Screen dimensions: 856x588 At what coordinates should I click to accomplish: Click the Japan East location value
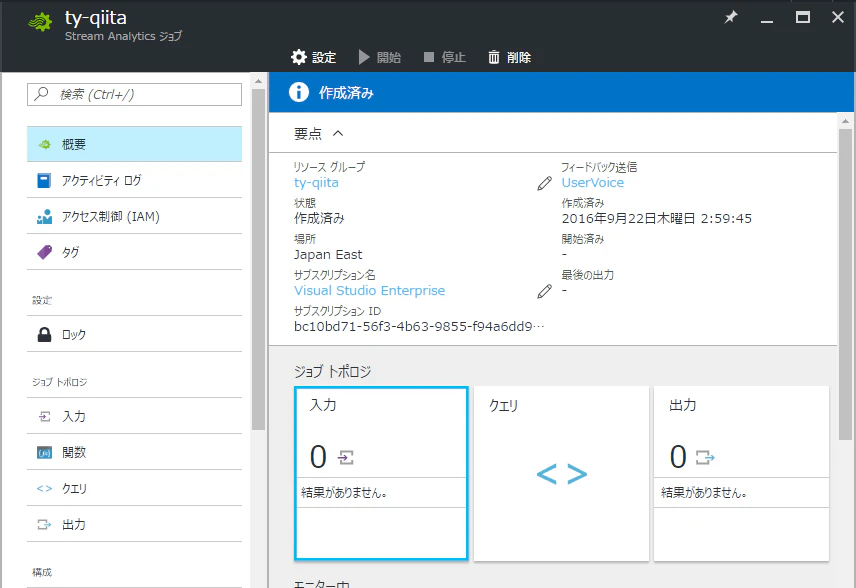point(328,254)
